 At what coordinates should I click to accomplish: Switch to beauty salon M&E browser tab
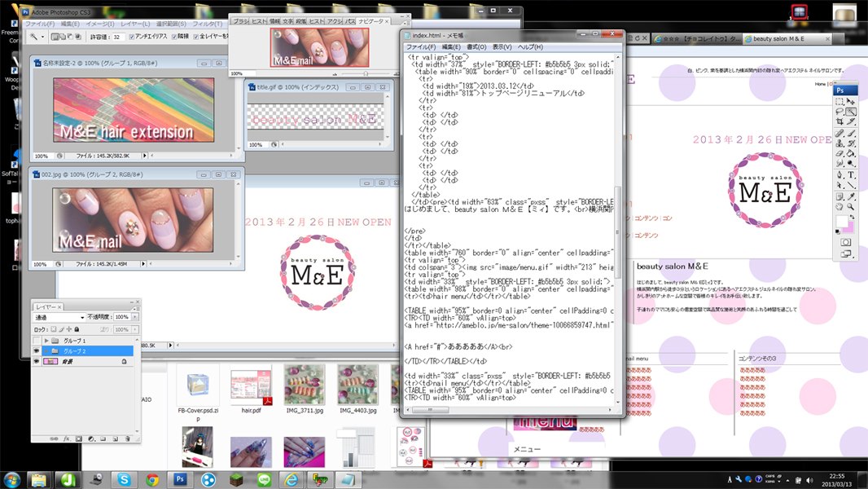tap(786, 39)
